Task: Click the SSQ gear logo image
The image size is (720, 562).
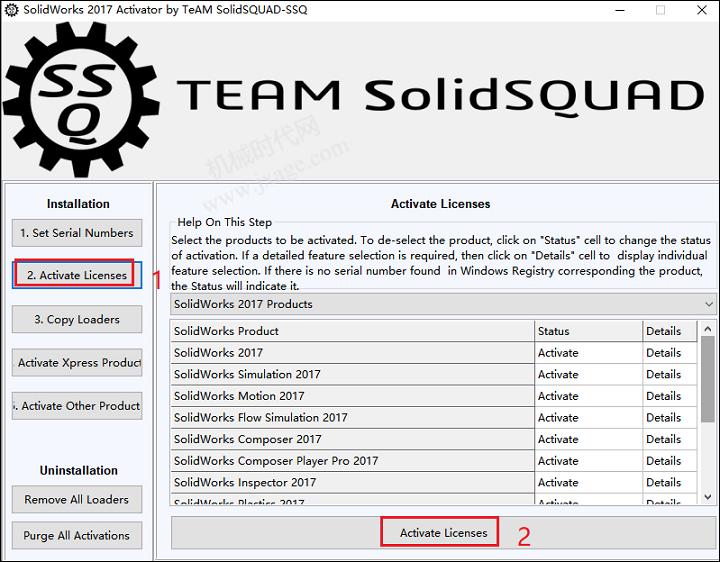Action: 82,99
